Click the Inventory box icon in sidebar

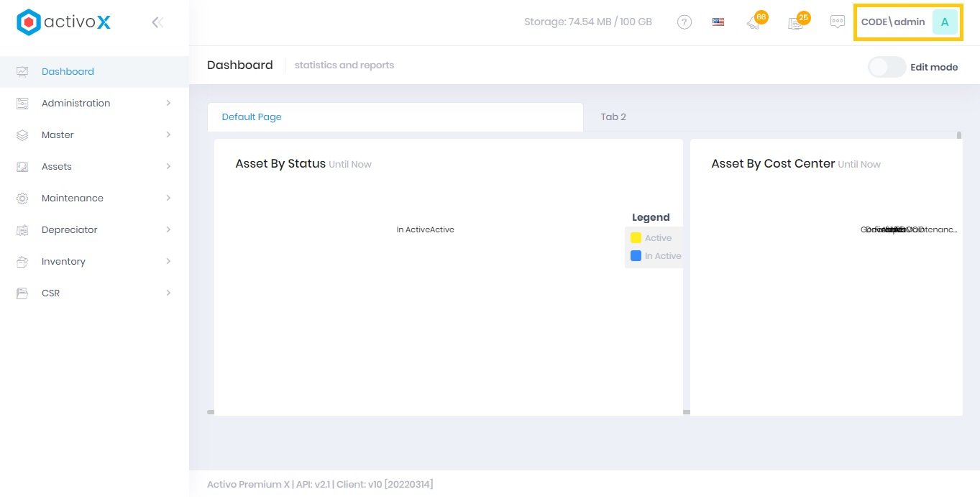point(22,261)
